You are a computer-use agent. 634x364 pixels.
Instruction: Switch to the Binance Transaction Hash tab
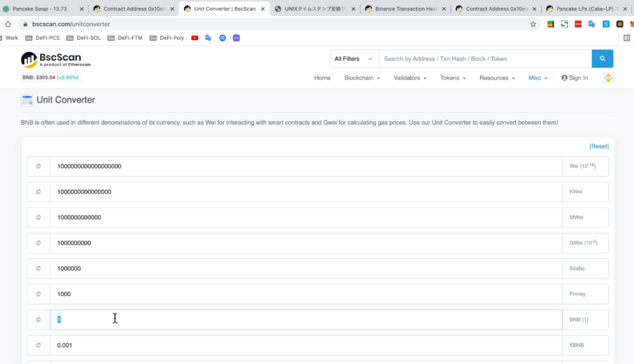coord(406,9)
